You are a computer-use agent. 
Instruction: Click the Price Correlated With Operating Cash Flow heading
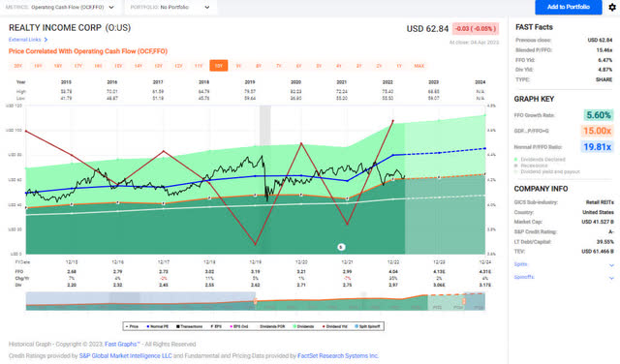(x=88, y=51)
